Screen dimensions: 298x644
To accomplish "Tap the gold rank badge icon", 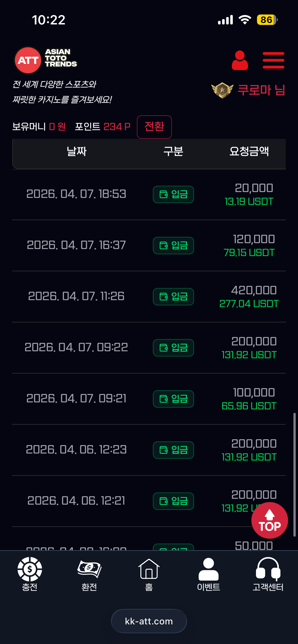I will coord(222,90).
